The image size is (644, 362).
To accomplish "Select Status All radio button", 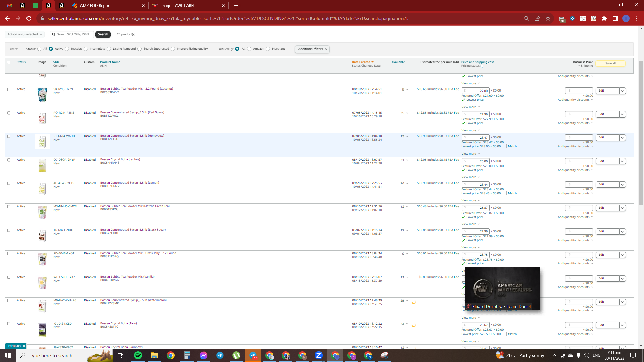I will pos(39,49).
